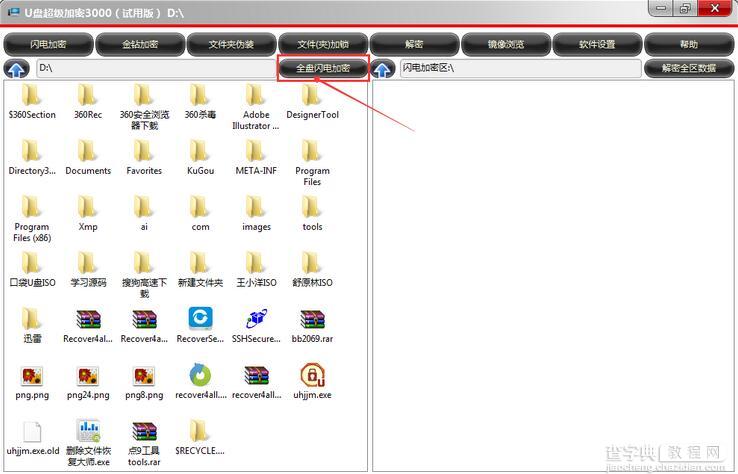Select the 舒原林ISO folder
Screen dimensions: 738x474
[312, 270]
